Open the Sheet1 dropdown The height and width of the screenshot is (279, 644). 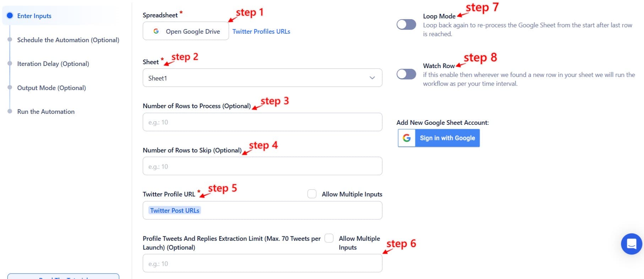[262, 78]
